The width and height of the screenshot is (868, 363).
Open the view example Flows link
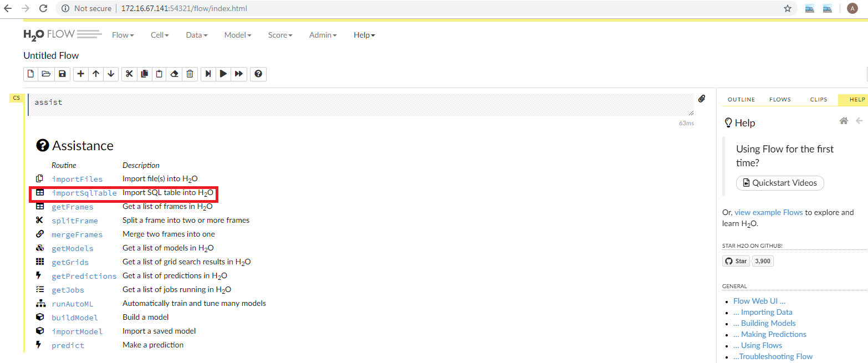[x=769, y=212]
